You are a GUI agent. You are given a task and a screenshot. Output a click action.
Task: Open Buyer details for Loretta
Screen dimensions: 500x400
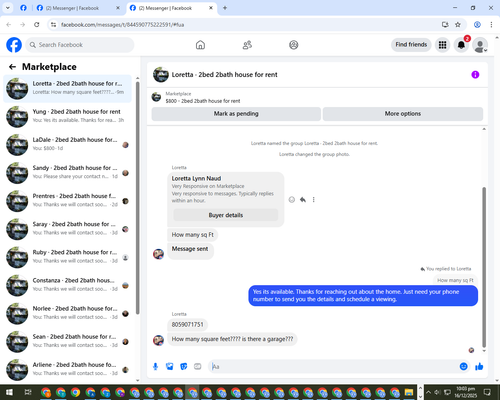coord(226,215)
